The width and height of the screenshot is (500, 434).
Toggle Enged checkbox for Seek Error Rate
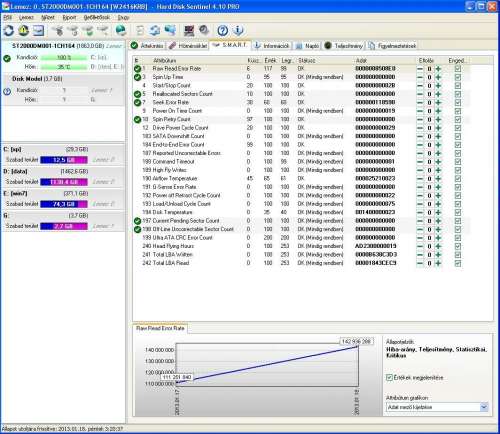click(458, 102)
